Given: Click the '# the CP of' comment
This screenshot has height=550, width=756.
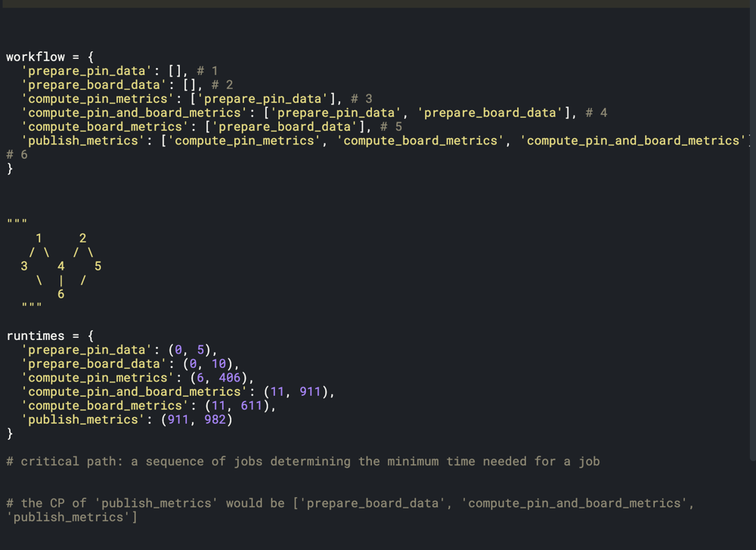Looking at the screenshot, I should (x=349, y=503).
